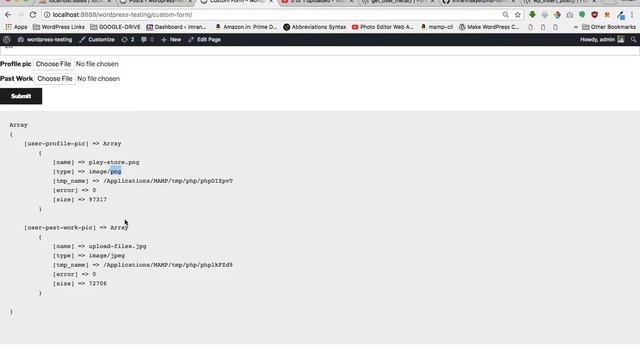Open the first unnamed page bookmark icon
Image resolution: width=640 pixels, height=360 pixels.
(x=531, y=27)
